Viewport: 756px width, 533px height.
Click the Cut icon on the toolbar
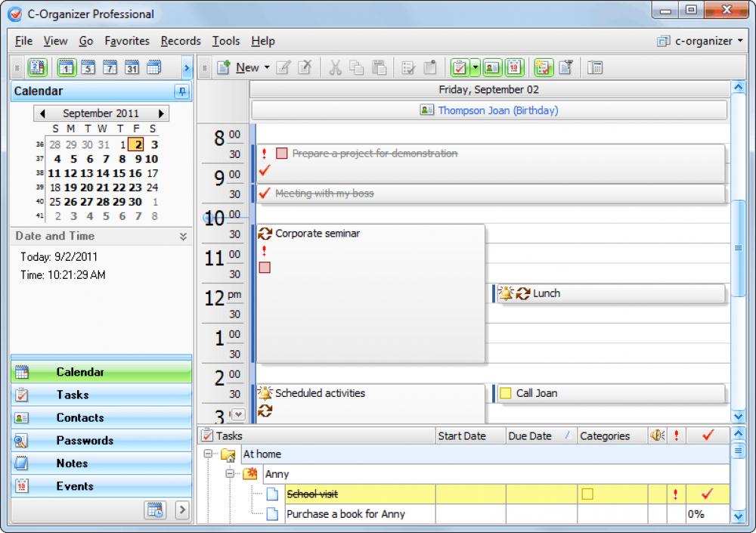coord(336,68)
